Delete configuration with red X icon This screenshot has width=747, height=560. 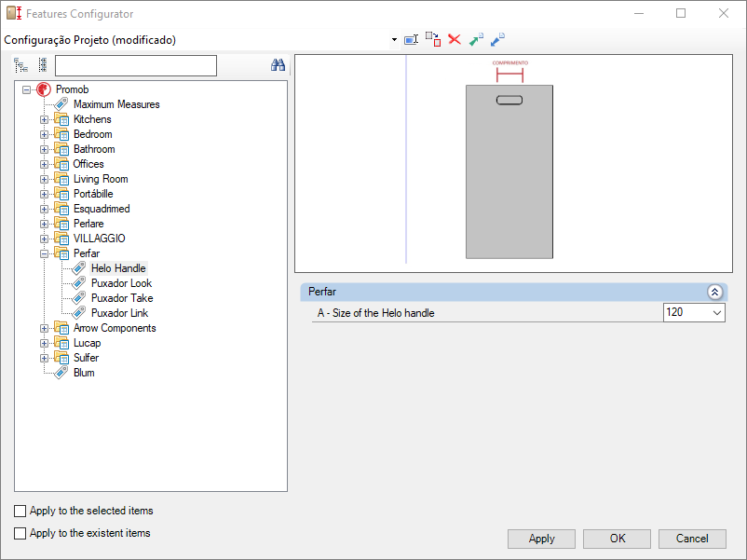tap(455, 39)
